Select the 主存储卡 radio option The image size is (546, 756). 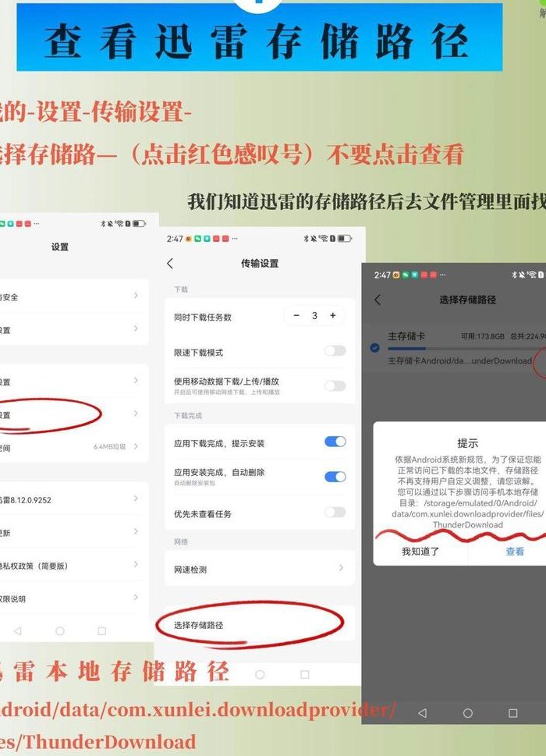pos(374,347)
